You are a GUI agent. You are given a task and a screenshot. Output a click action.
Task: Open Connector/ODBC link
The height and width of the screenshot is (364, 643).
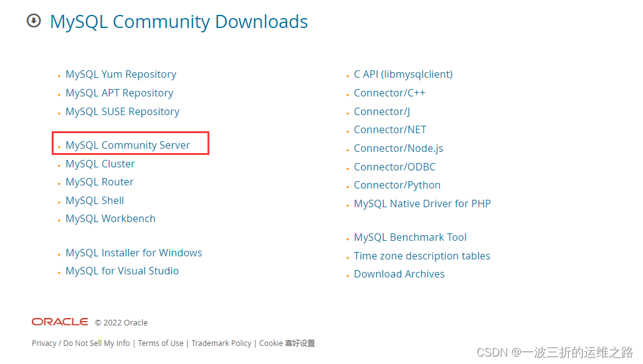(x=395, y=167)
